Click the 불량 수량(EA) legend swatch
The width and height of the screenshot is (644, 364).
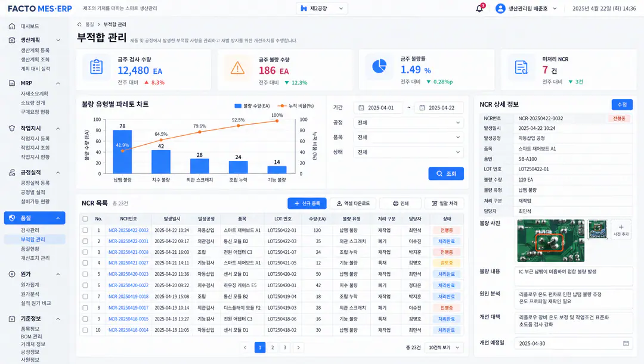tap(238, 106)
